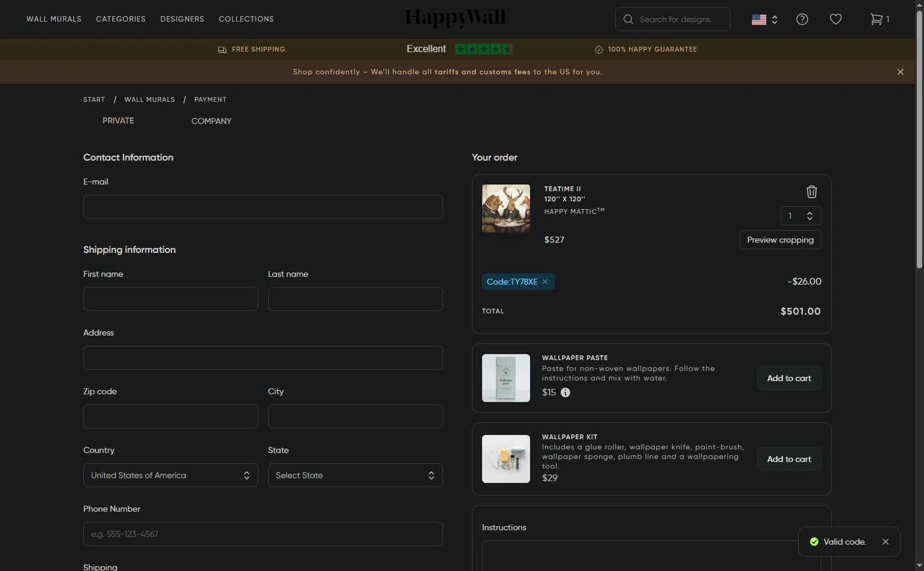Add Wallpaper Paste to cart
Viewport: 924px width, 571px height.
788,378
